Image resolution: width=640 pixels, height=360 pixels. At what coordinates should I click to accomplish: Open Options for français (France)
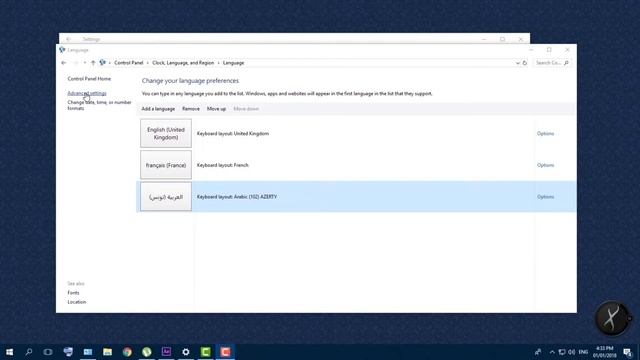coord(545,165)
